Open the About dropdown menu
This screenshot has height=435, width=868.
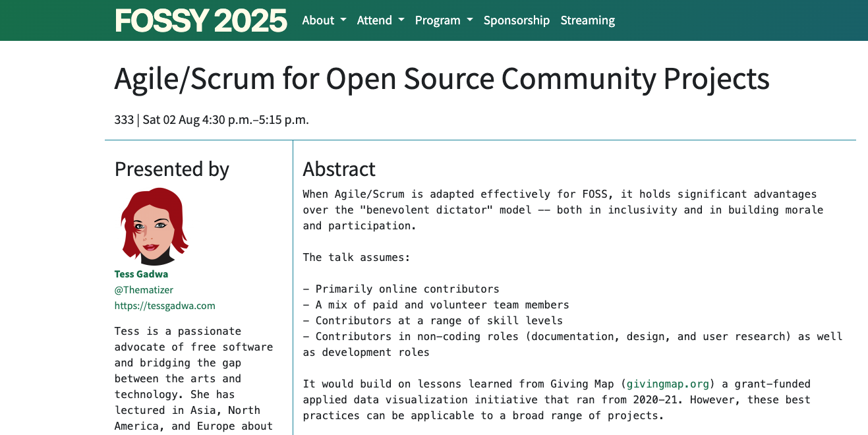click(x=324, y=20)
